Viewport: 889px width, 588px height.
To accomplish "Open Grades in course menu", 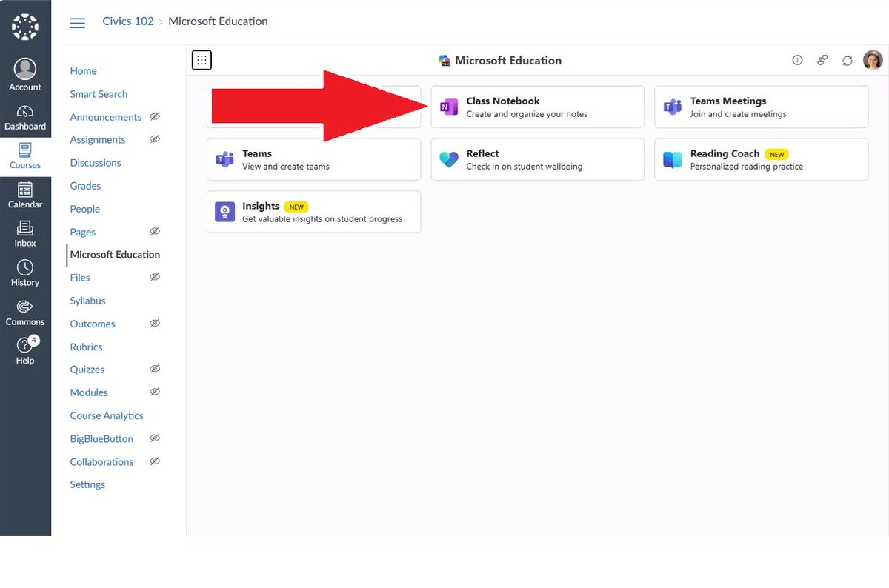I will tap(85, 186).
